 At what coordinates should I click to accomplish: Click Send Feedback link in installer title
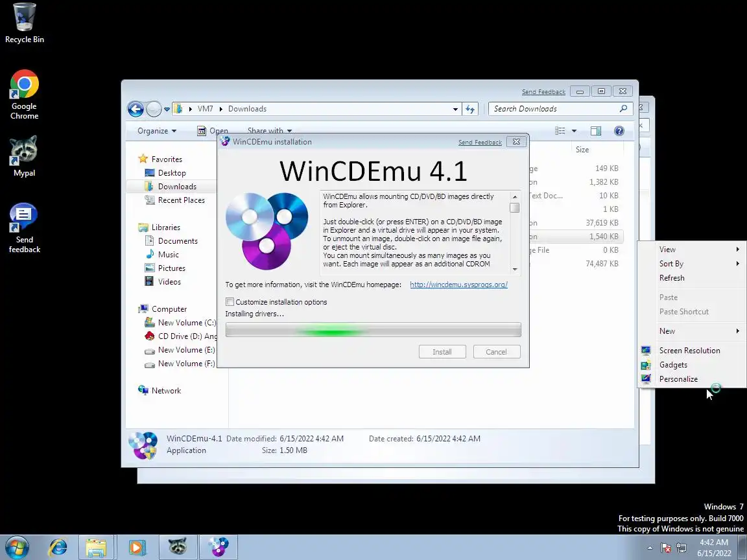(x=480, y=143)
